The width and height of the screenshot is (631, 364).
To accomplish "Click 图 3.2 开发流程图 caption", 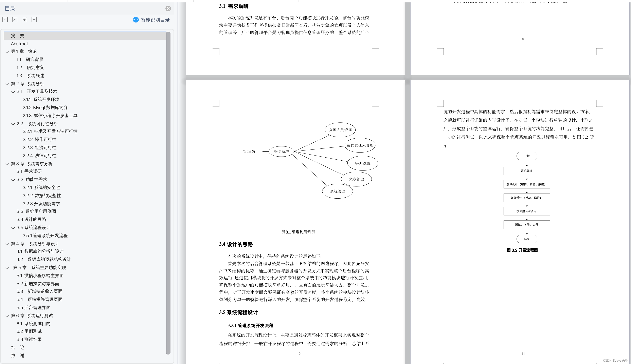I will 522,250.
